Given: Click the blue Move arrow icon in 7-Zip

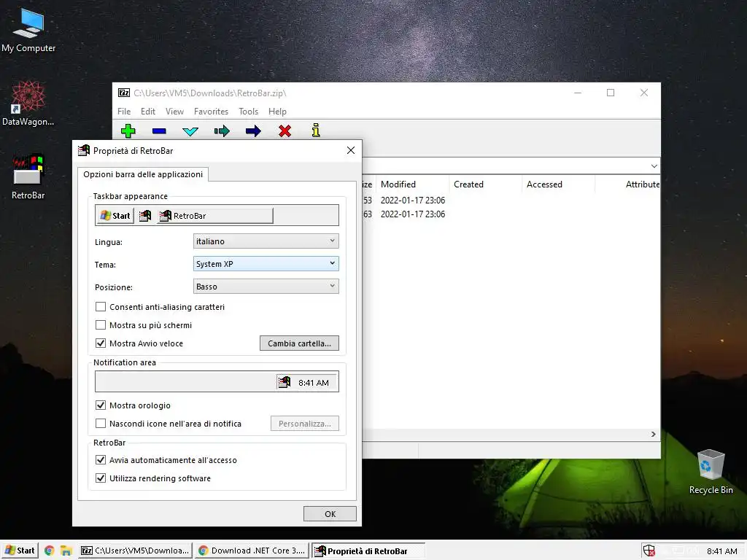Looking at the screenshot, I should [x=253, y=131].
